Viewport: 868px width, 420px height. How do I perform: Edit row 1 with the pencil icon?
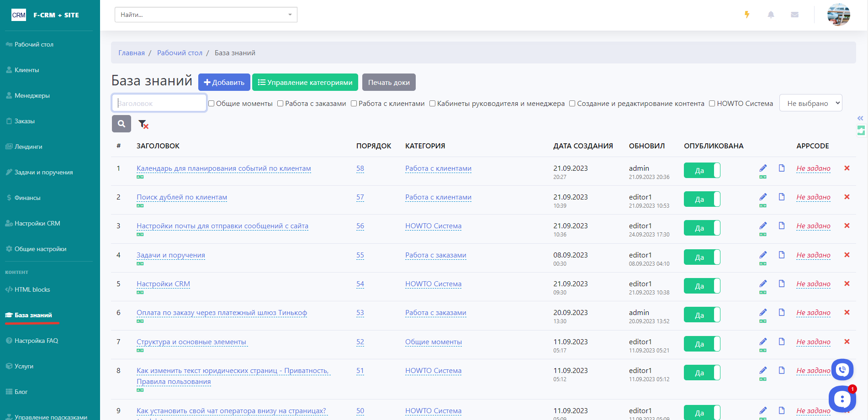[763, 168]
